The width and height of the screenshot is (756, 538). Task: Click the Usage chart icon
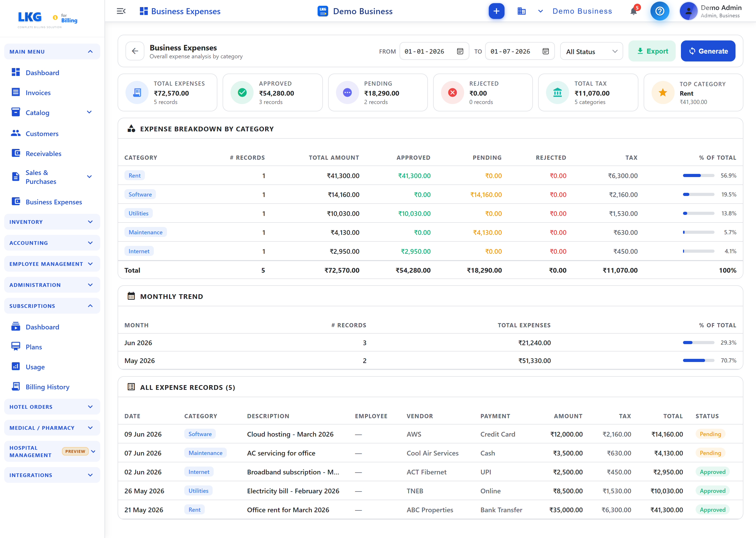15,366
